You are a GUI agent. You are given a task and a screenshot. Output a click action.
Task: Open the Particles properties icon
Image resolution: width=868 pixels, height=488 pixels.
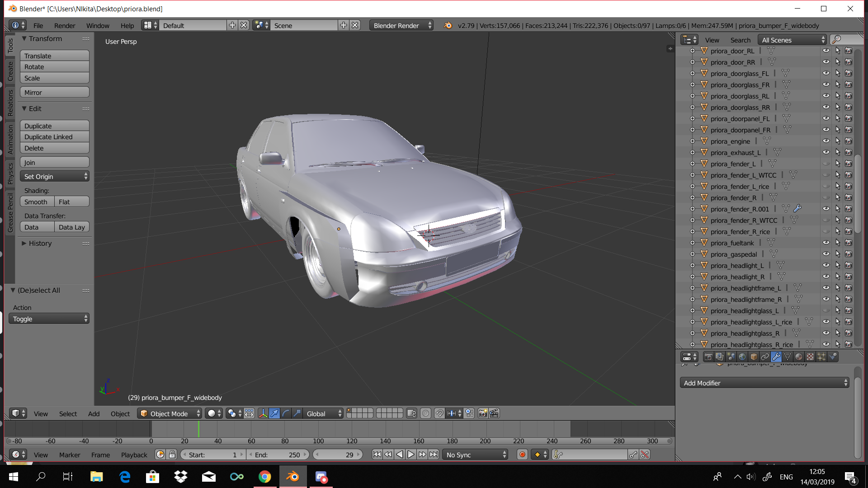point(821,357)
